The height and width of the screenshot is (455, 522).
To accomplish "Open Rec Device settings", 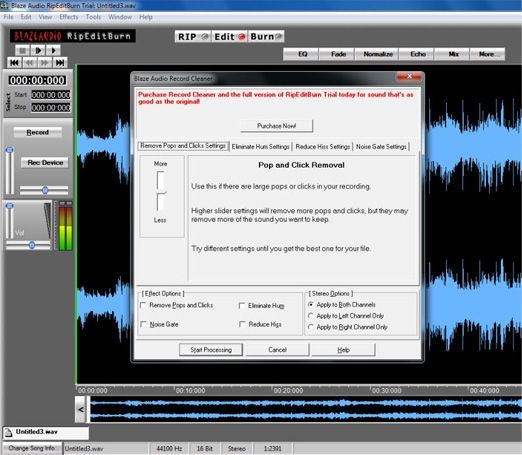I will tap(45, 163).
